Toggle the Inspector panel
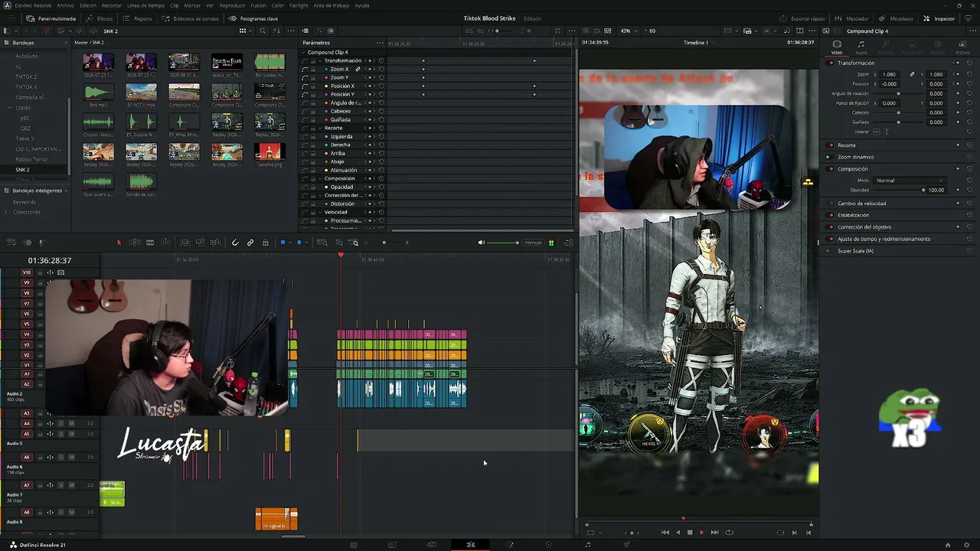980x551 pixels. tap(939, 18)
